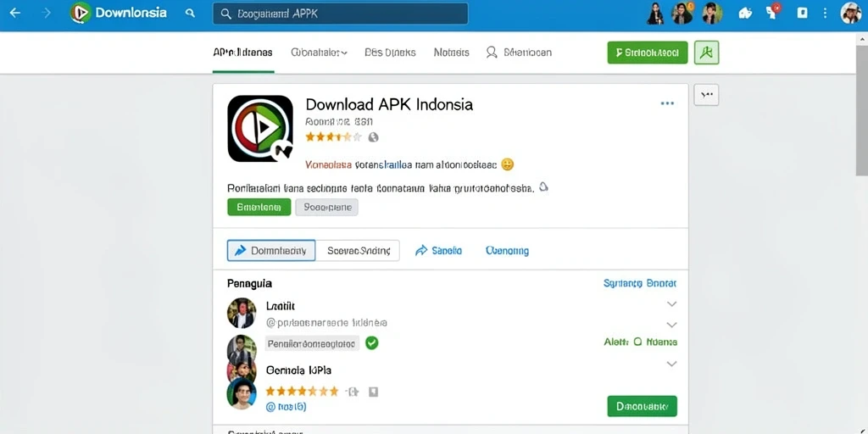The height and width of the screenshot is (434, 868).
Task: Click the blue share arrow 'Sanelia' link
Action: (x=438, y=251)
